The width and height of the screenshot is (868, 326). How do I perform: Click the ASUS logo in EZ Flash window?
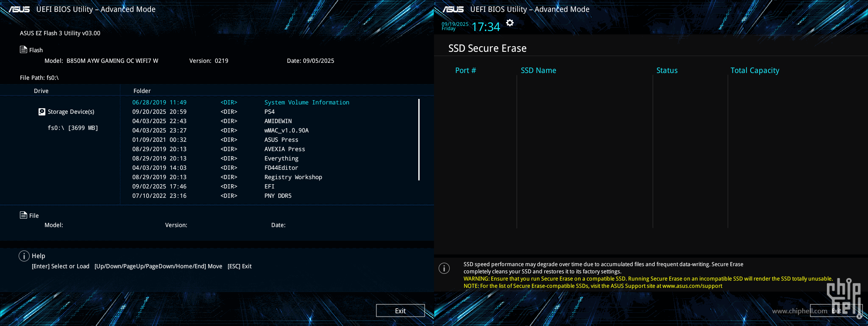(x=19, y=9)
